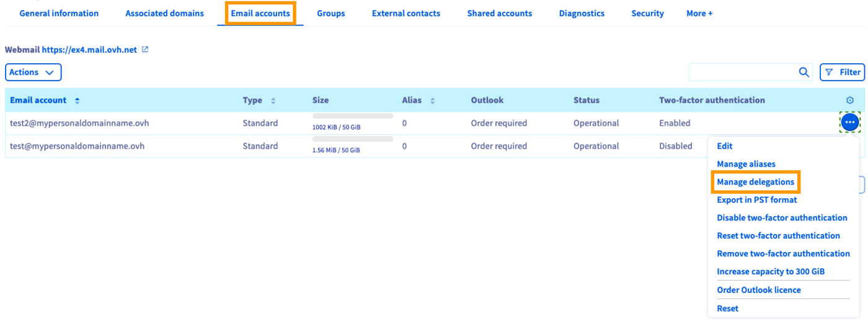Click the storage usage bar for test2
Screen dimensions: 868x322
pos(353,116)
